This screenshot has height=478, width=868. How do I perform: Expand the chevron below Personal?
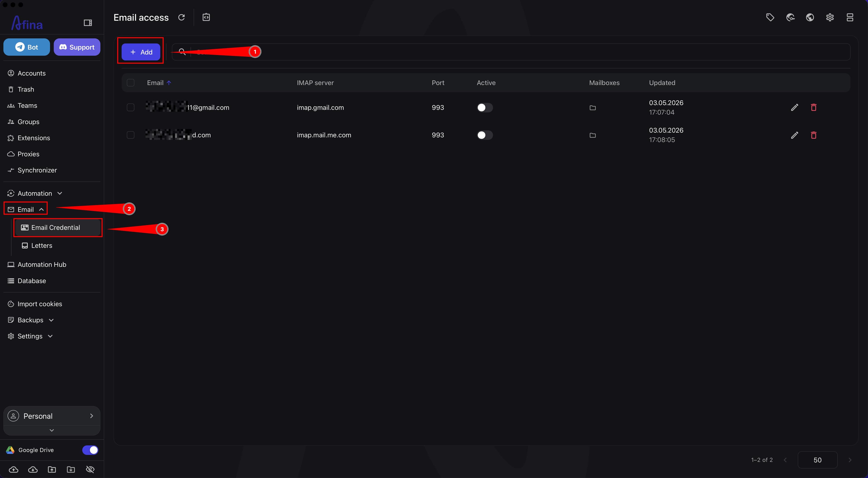[52, 430]
